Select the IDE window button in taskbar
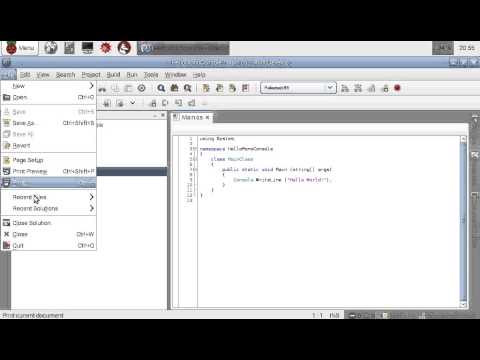Image resolution: width=480 pixels, height=360 pixels. click(183, 48)
